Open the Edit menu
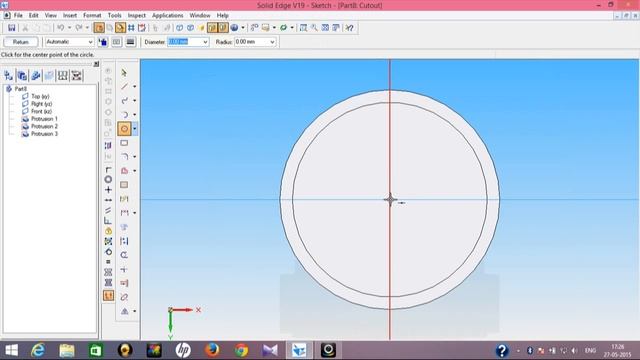 33,15
